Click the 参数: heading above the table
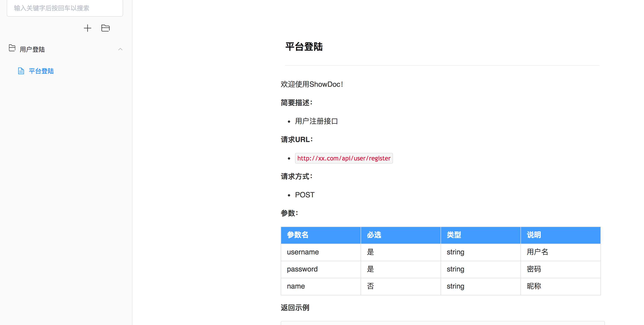 click(x=289, y=213)
